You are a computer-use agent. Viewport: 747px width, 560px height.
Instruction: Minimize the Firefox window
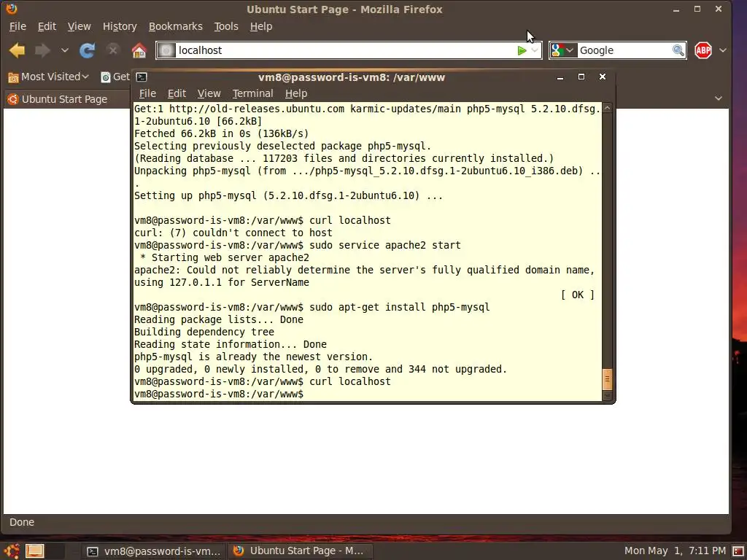[676, 9]
